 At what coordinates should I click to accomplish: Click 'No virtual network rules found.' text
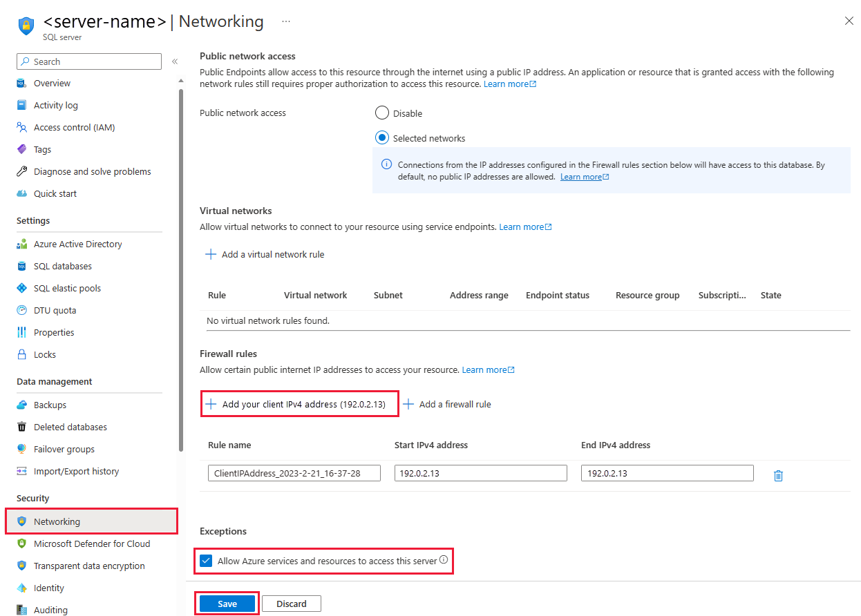(x=269, y=320)
